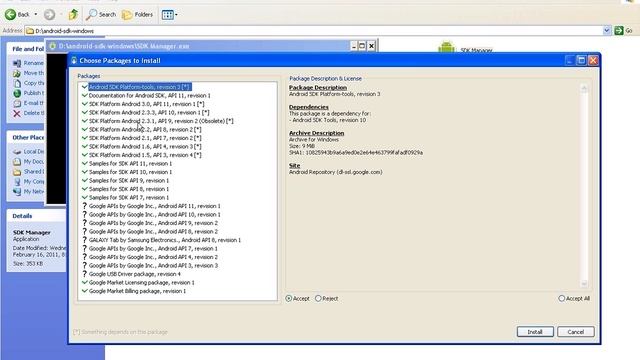This screenshot has height=360, width=640.
Task: Click the Back button in Explorer toolbar
Action: pos(17,15)
